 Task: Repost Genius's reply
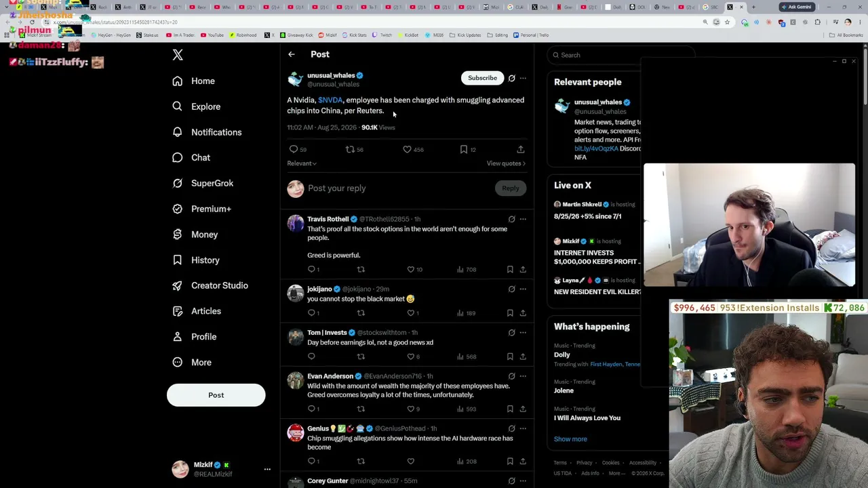(361, 462)
